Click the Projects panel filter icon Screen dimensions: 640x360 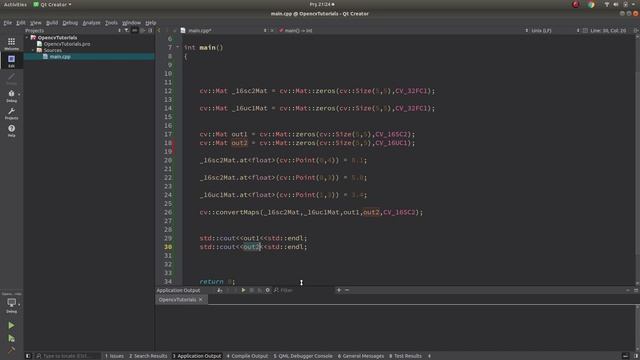127,30
